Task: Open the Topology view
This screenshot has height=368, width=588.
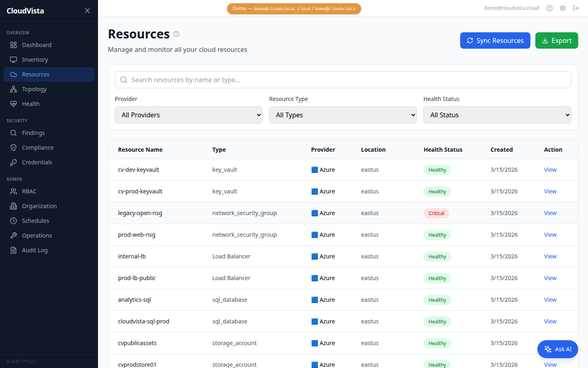Action: click(x=14, y=89)
